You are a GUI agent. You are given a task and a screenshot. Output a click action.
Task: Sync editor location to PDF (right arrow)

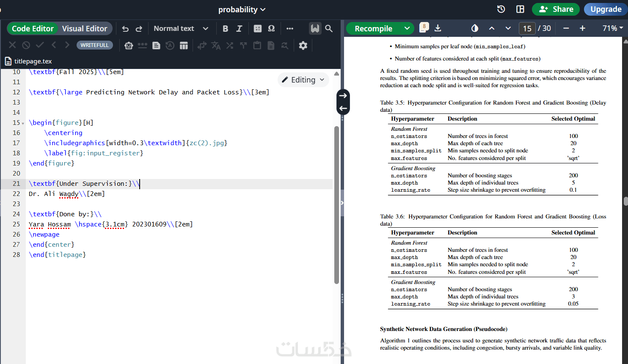[343, 96]
